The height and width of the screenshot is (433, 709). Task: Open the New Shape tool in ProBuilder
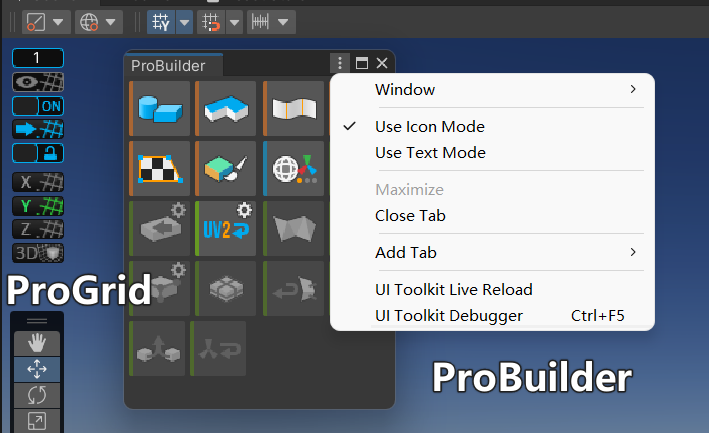click(x=160, y=108)
